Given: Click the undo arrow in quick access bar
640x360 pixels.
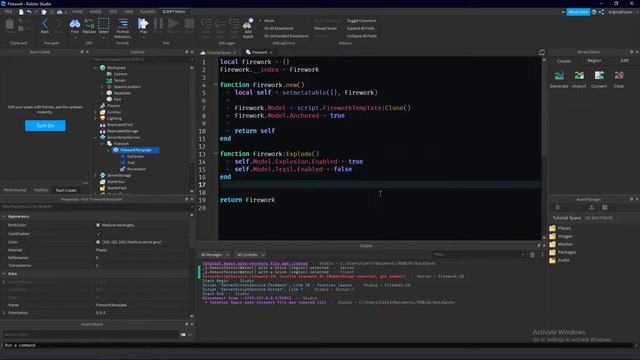Looking at the screenshot, I should [x=29, y=12].
